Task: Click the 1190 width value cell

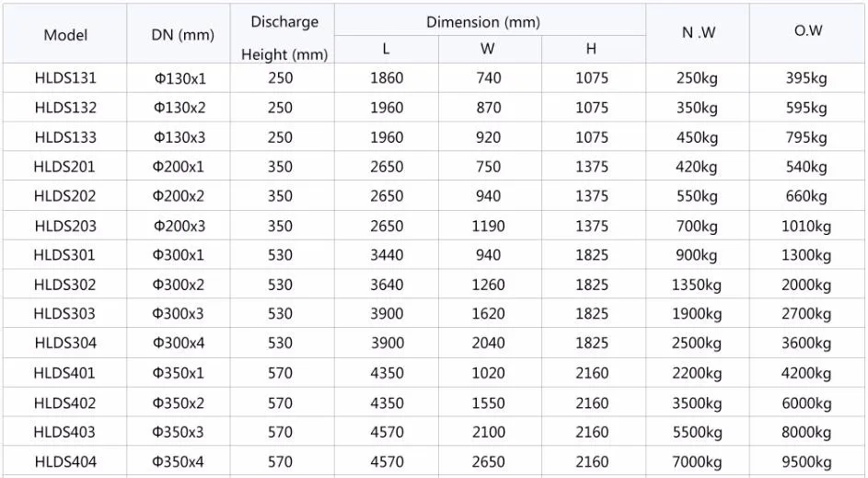Action: click(x=488, y=226)
